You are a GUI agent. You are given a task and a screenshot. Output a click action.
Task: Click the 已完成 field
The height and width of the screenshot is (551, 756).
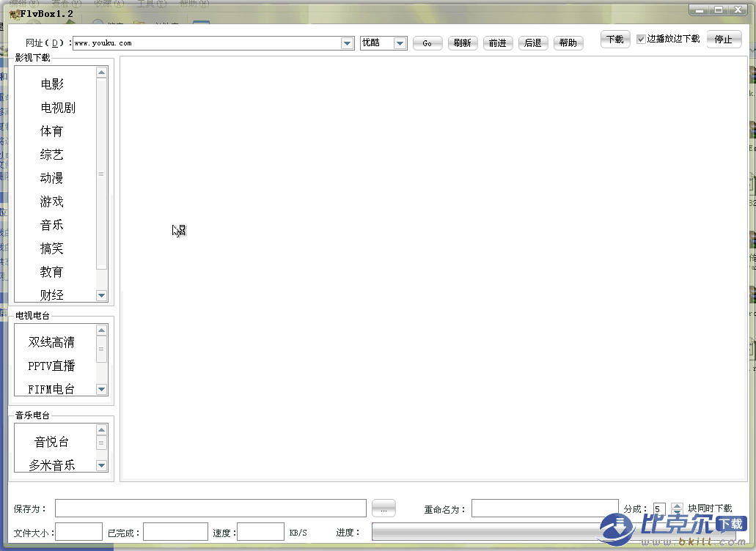tap(175, 532)
